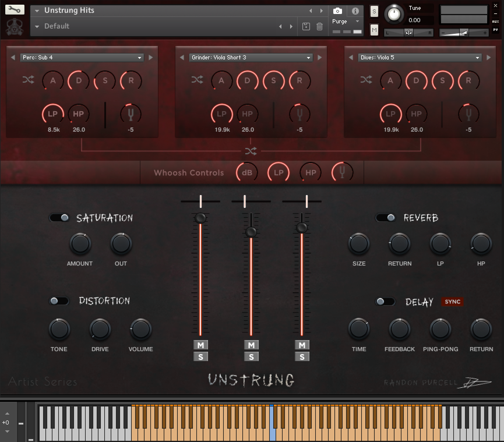Delete preset using the trash icon

[x=320, y=26]
